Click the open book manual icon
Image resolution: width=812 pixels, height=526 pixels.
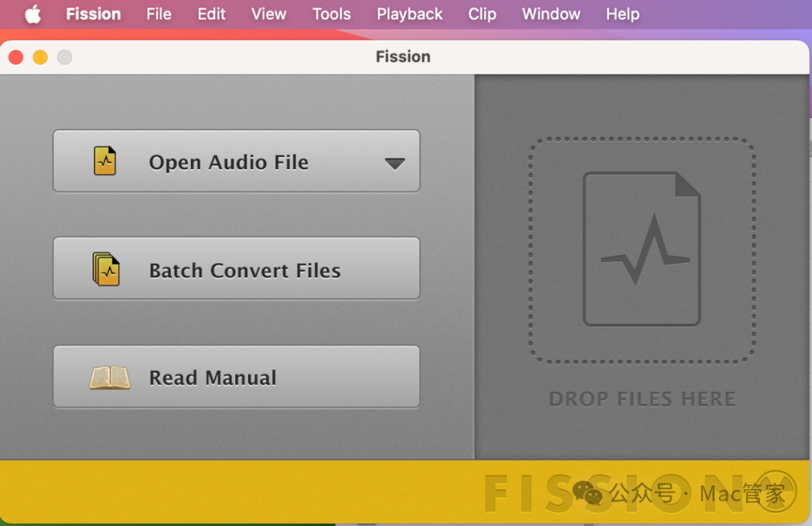(110, 377)
